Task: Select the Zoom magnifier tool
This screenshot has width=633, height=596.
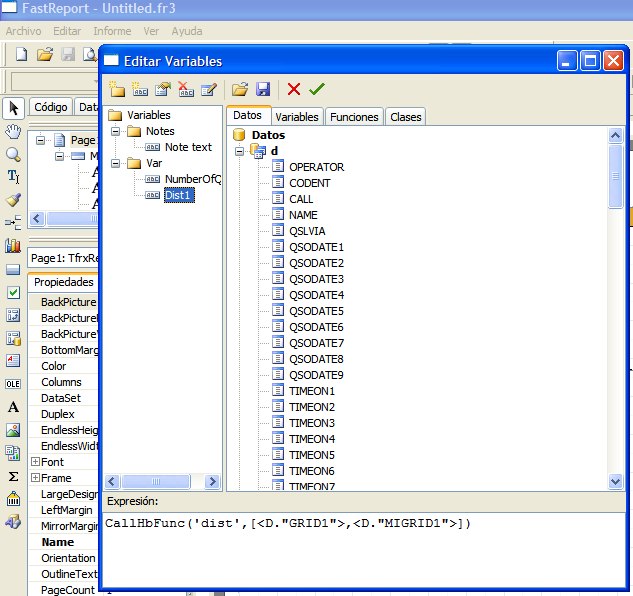Action: (13, 154)
